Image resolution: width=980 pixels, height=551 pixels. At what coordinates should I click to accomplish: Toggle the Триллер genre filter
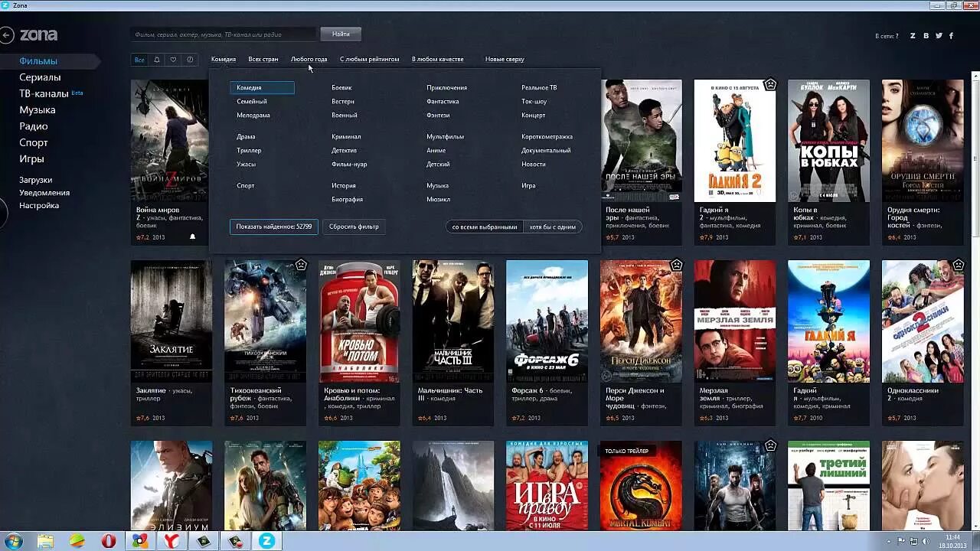coord(249,151)
